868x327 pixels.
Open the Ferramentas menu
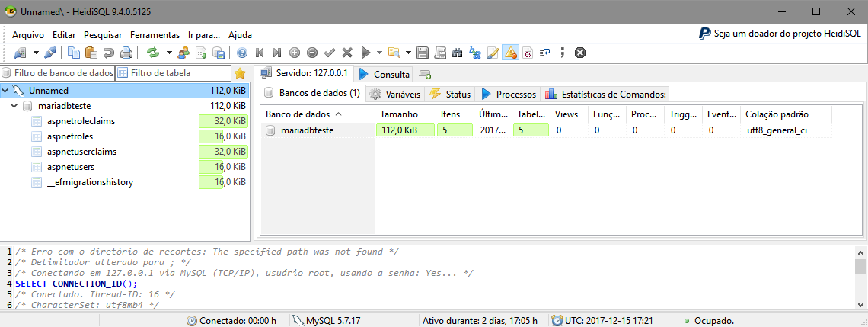coord(155,35)
